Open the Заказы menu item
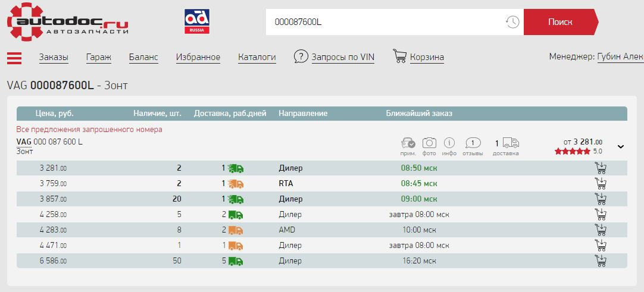The height and width of the screenshot is (292, 644). click(54, 58)
